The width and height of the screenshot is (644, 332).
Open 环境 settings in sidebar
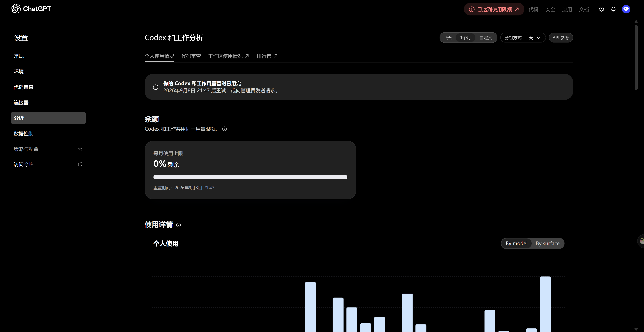(48, 72)
